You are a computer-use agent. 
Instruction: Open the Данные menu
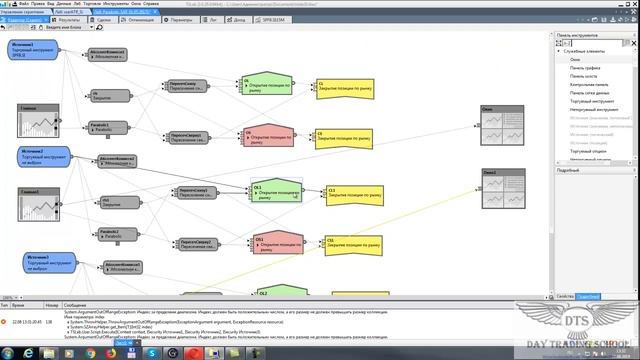pyautogui.click(x=64, y=4)
